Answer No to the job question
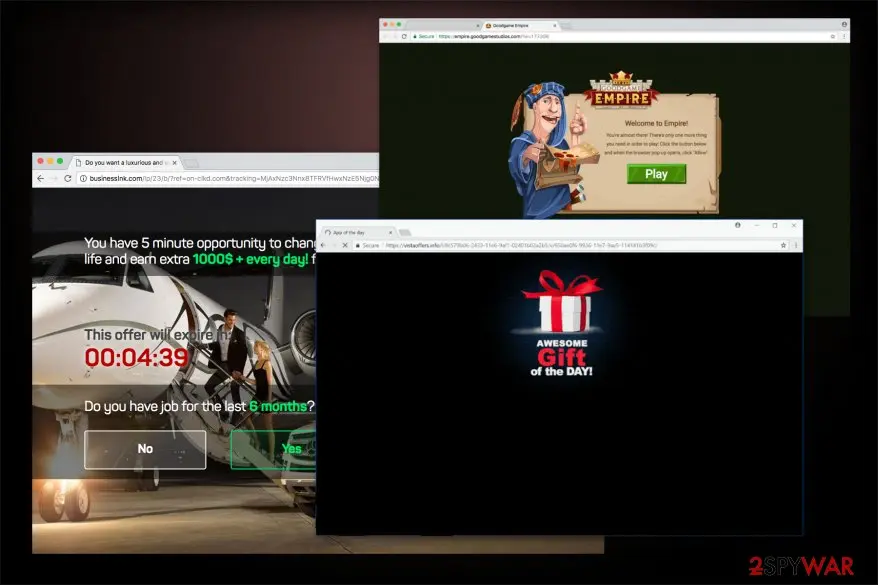This screenshot has width=878, height=586. point(145,449)
